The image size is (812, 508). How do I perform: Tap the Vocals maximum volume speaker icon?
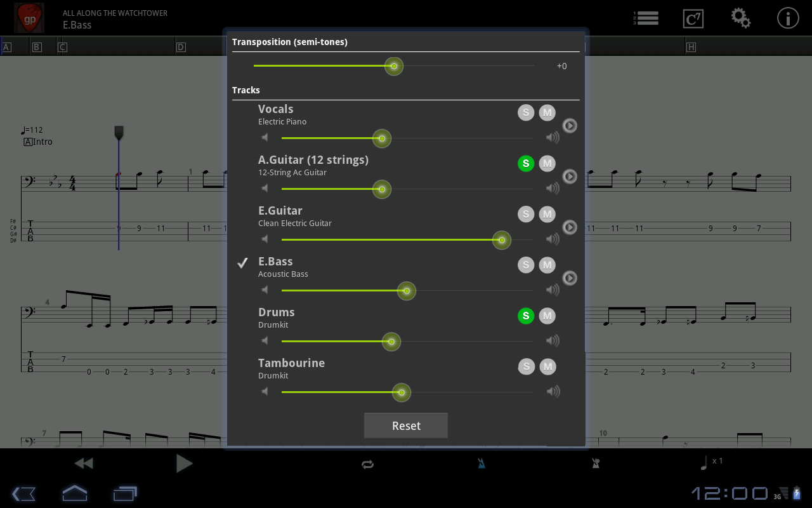(553, 137)
